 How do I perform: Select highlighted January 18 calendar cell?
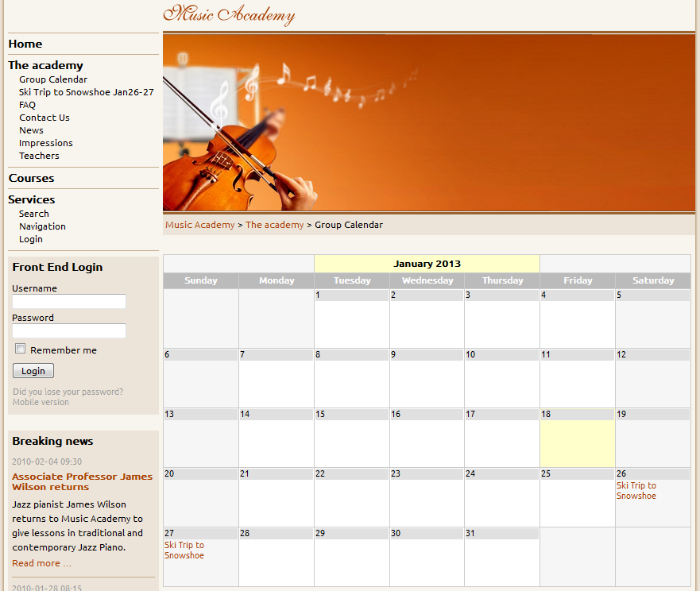tap(577, 443)
